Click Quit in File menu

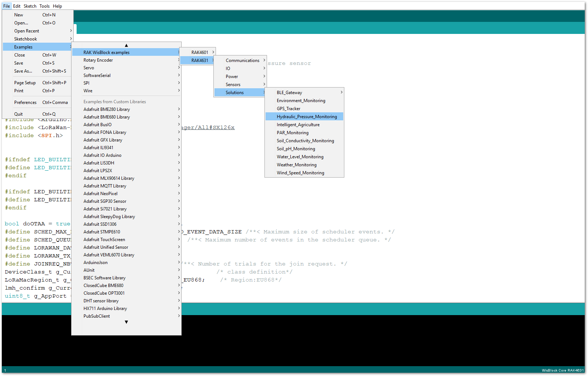click(38, 114)
